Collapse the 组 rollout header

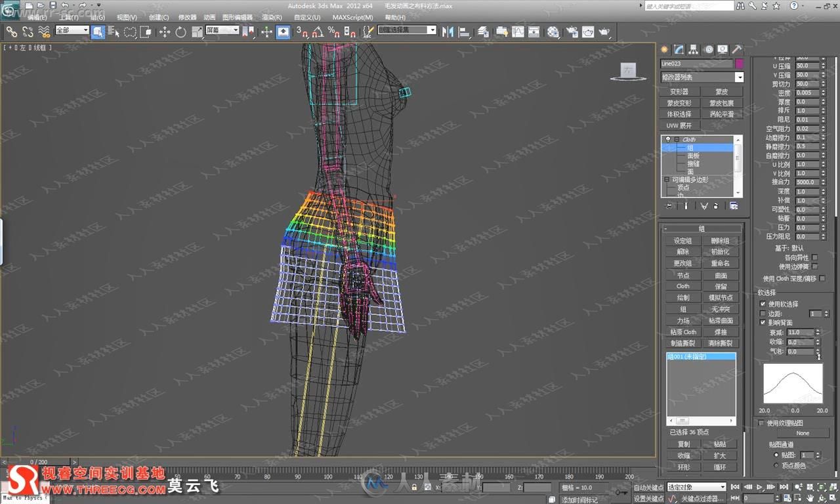(x=702, y=228)
